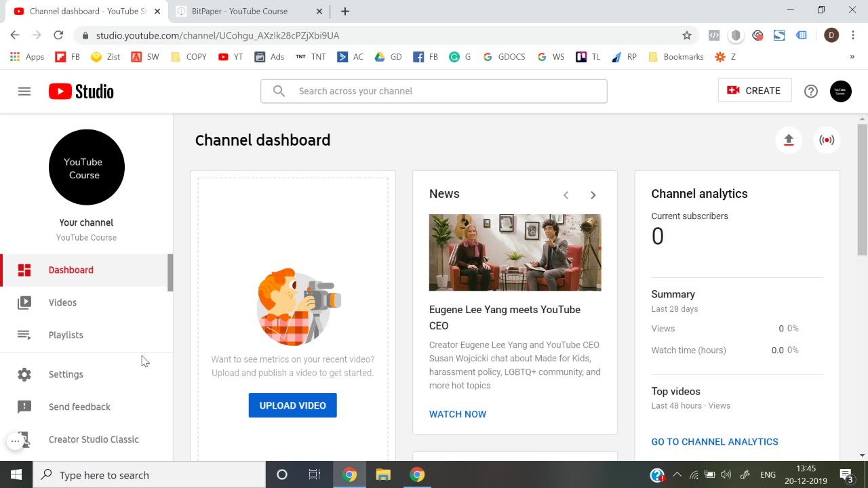Click the Eugene Lee Yang news thumbnail
The width and height of the screenshot is (868, 488).
pos(515,252)
